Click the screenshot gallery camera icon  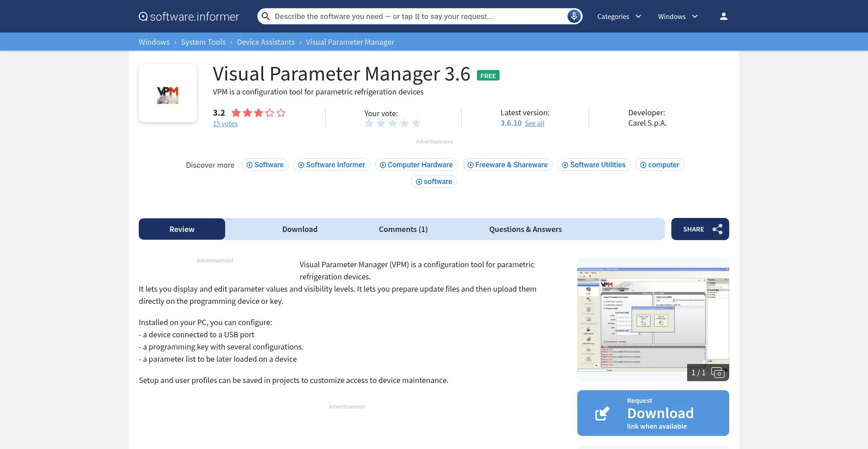click(x=717, y=373)
